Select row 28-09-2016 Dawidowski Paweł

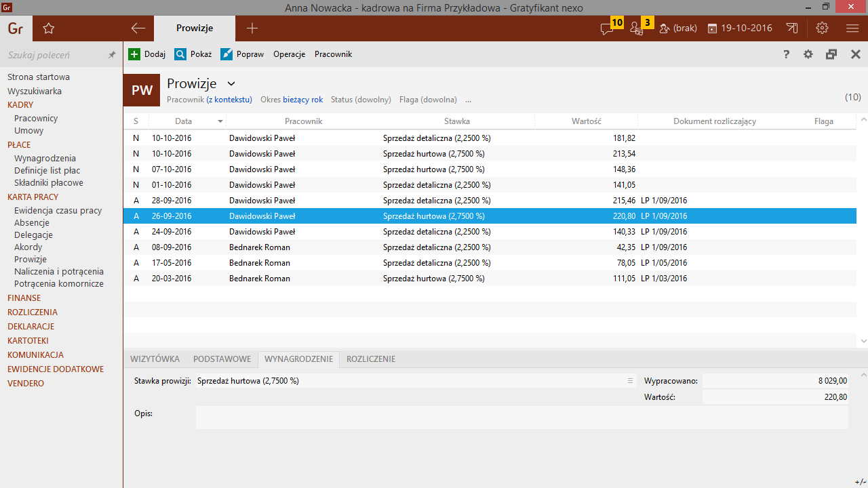point(490,201)
